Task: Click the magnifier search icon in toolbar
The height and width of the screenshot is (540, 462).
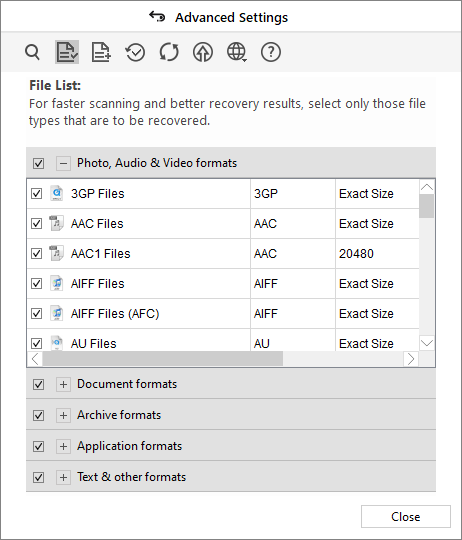Action: 32,52
